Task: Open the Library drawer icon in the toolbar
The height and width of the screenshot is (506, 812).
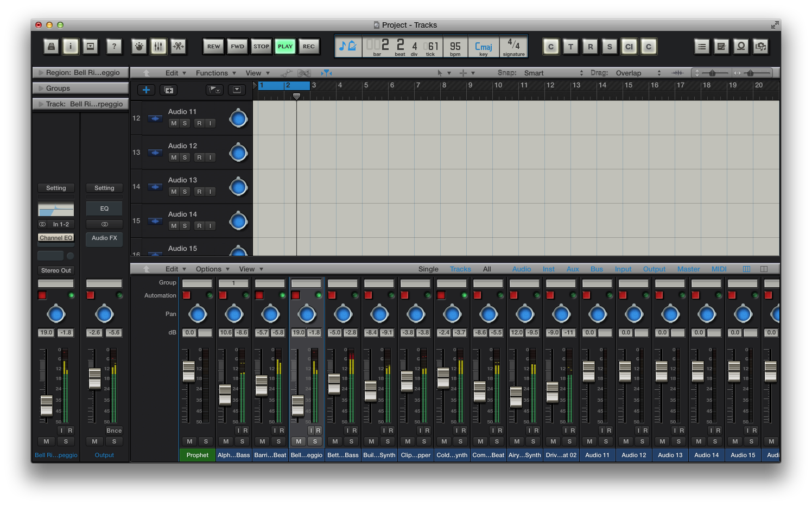Action: (x=51, y=47)
